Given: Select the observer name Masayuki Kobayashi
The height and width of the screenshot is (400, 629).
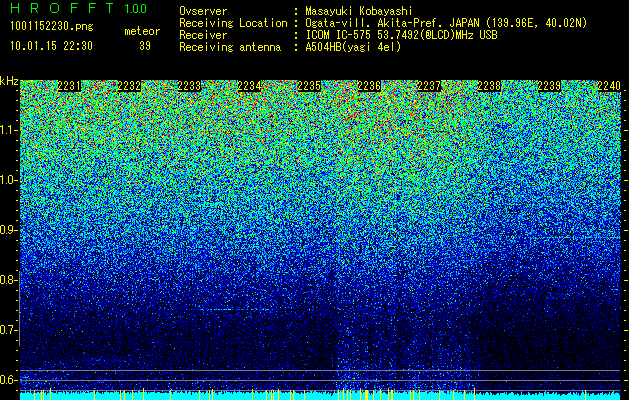Looking at the screenshot, I should (359, 12).
